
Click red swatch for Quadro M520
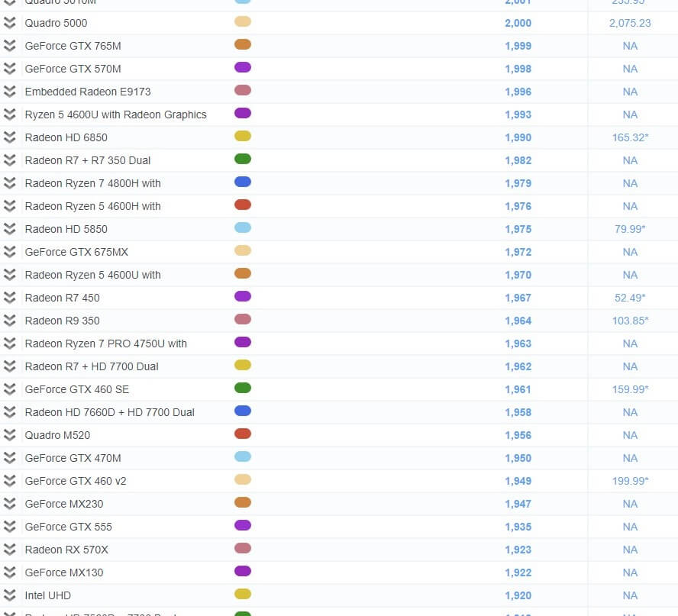(x=243, y=434)
